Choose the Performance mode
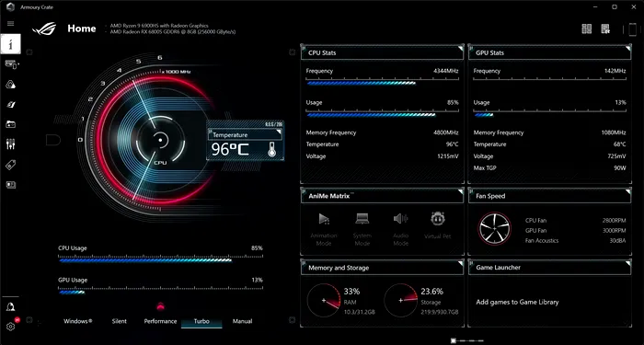 (160, 321)
